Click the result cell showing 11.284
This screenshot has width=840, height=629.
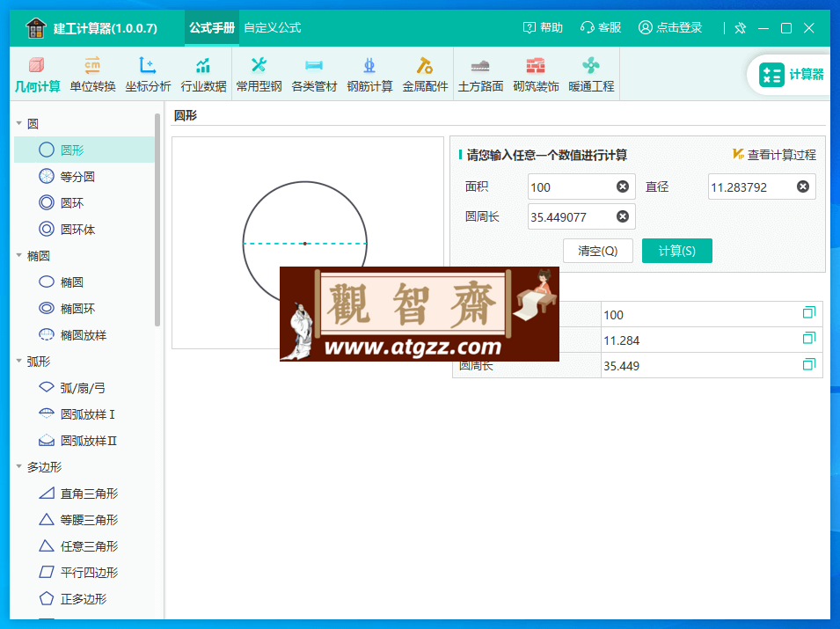712,340
